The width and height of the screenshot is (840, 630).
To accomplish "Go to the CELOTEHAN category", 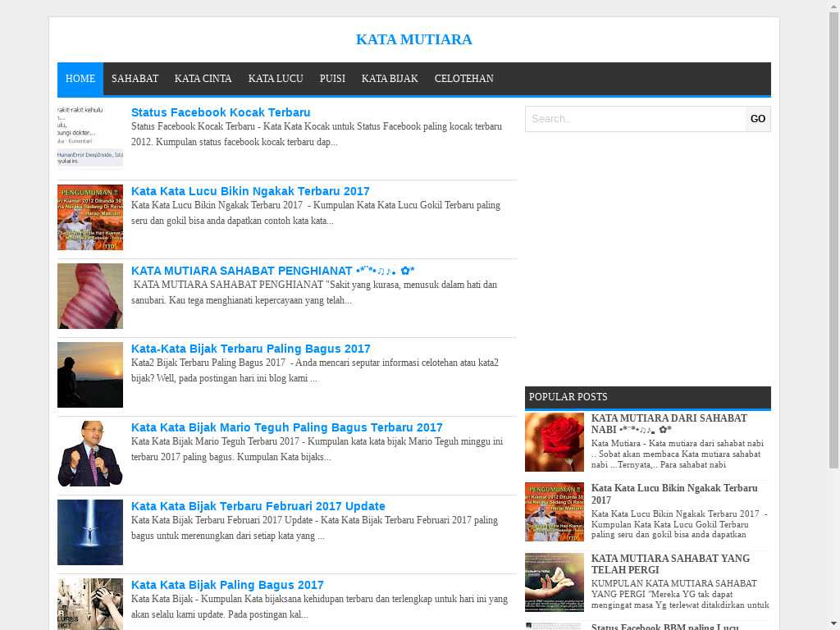I will pyautogui.click(x=464, y=79).
